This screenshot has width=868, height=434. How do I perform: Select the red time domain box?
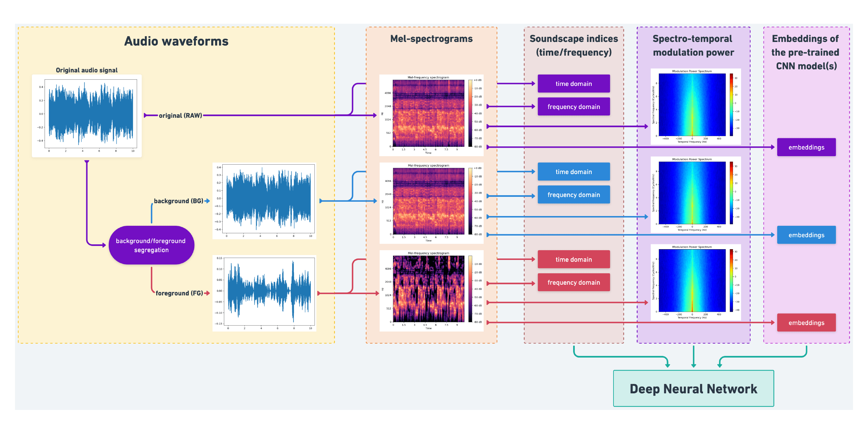tap(573, 259)
